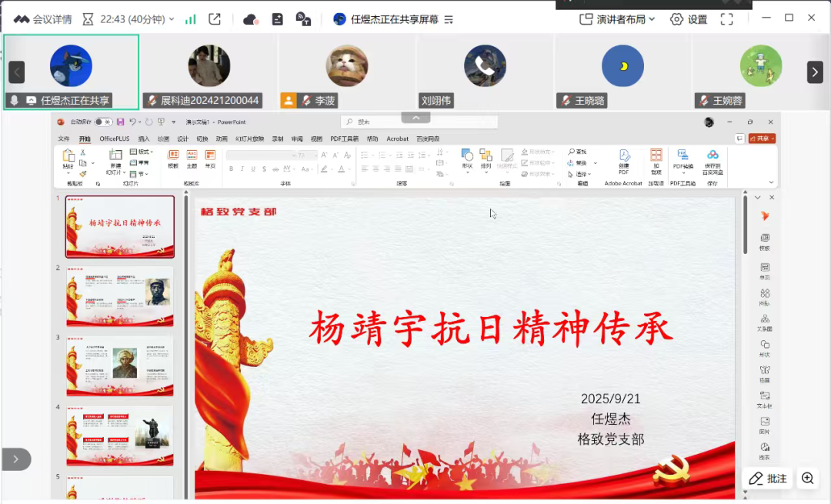Open the 批注 annotation tool
831x504 pixels.
point(768,478)
